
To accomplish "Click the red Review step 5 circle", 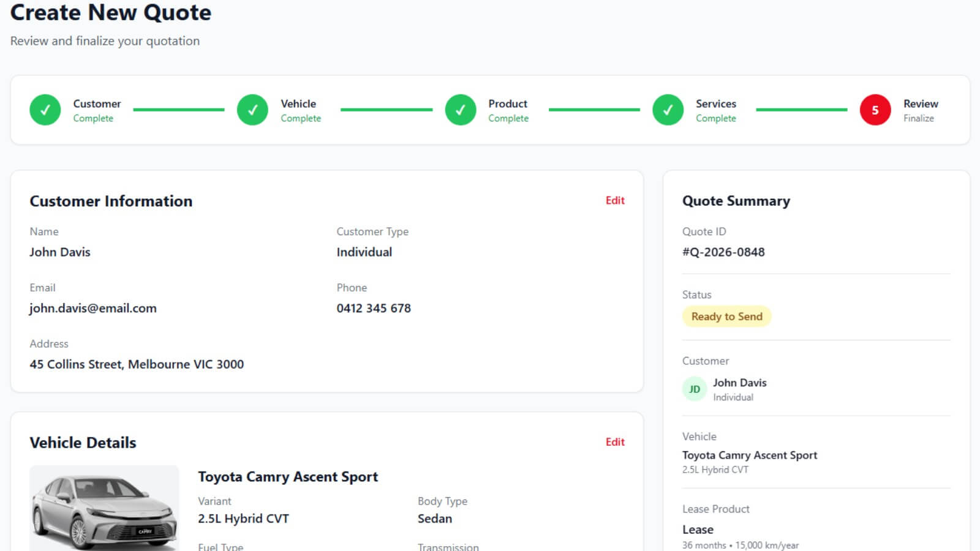I will [875, 110].
